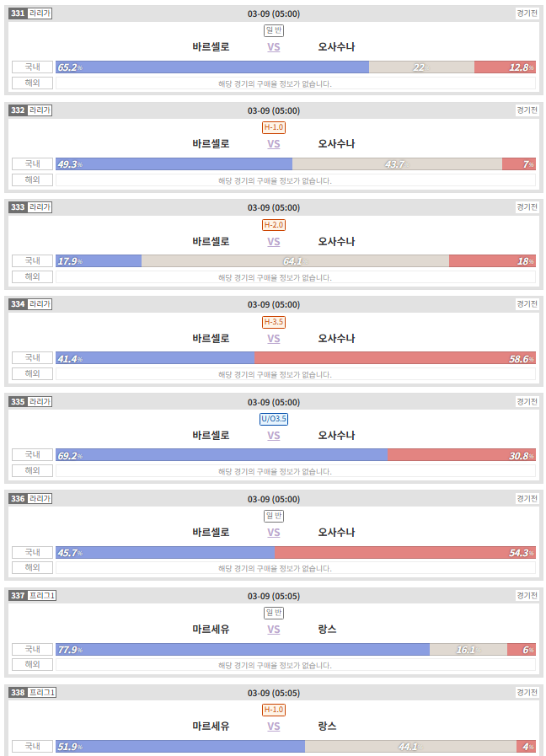Image resolution: width=546 pixels, height=756 pixels.
Task: Open the VS link for match 334
Action: click(273, 339)
